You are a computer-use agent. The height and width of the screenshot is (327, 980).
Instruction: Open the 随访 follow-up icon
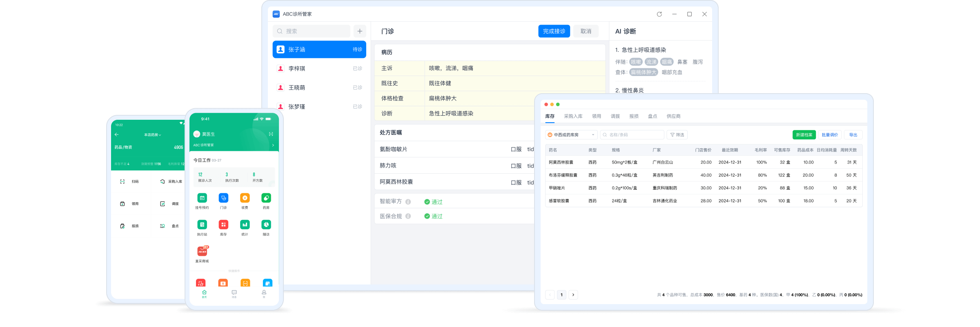click(x=266, y=225)
